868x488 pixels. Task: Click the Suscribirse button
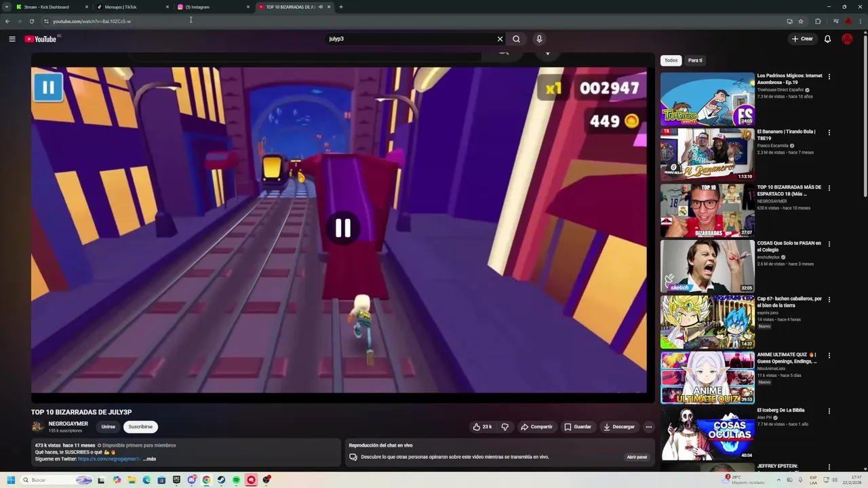pos(140,427)
